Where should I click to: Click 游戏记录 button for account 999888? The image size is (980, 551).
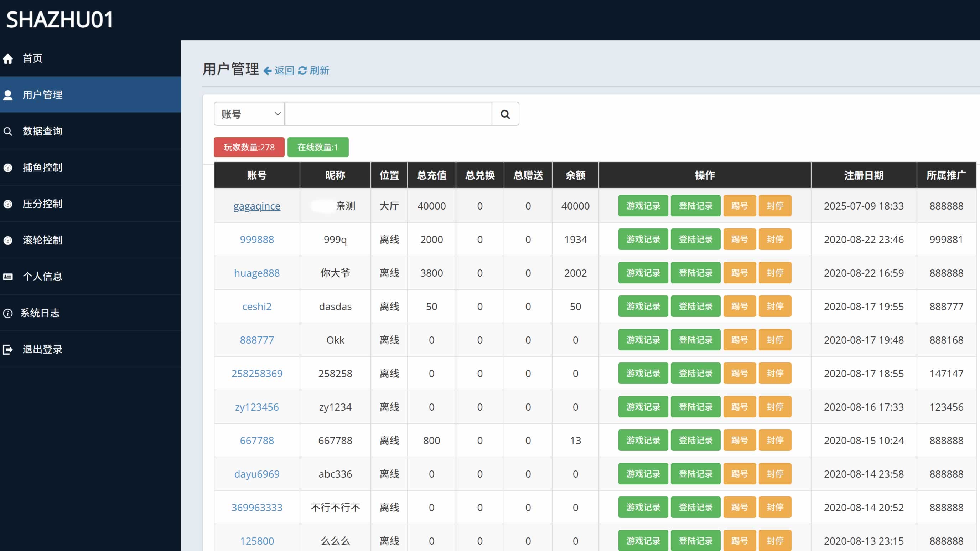(643, 240)
